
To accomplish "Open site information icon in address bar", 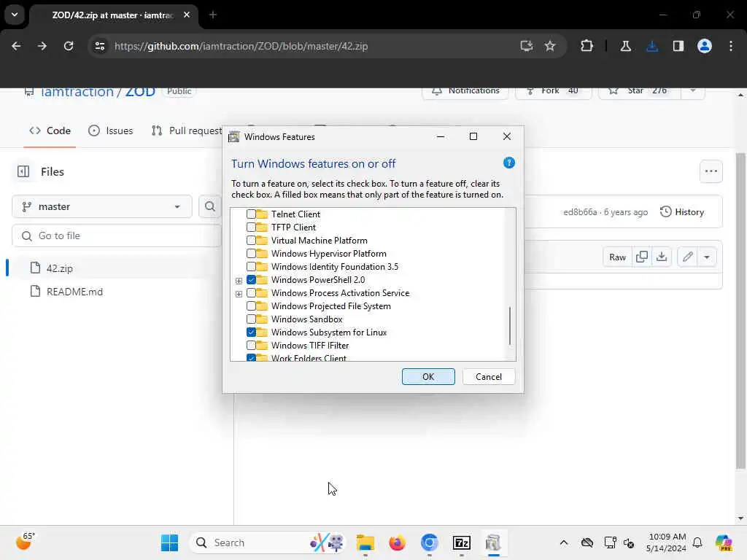I will pos(99,46).
